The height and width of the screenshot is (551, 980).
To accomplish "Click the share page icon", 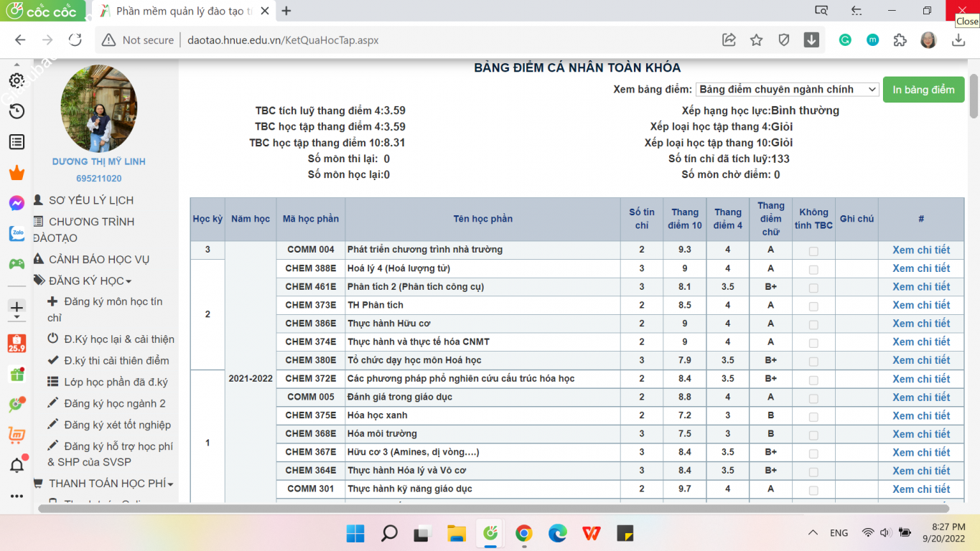I will [729, 40].
